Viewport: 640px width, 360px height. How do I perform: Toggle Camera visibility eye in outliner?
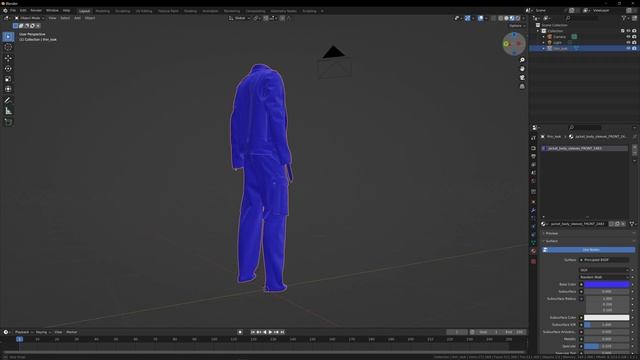pos(628,37)
